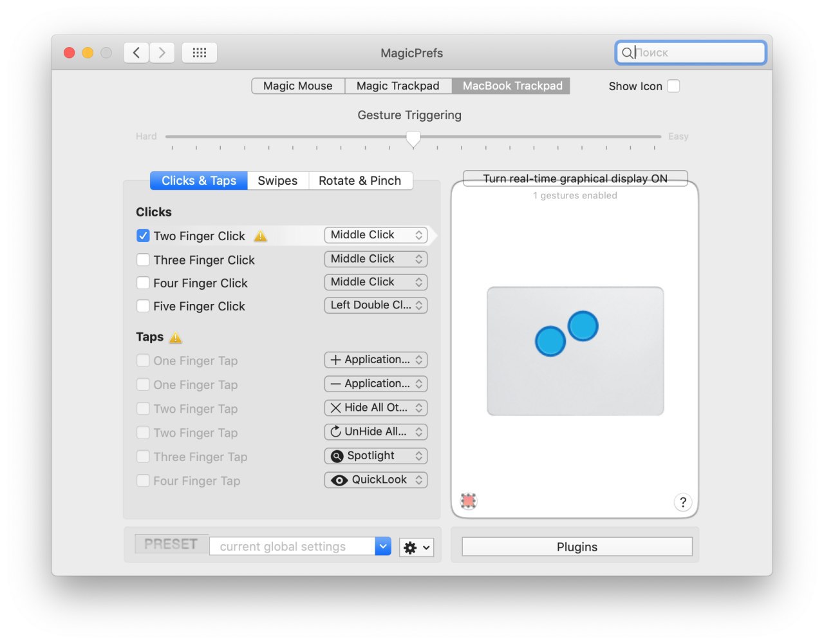Screen dimensions: 824x644
Task: Turn real-time graphical display on
Action: click(576, 179)
